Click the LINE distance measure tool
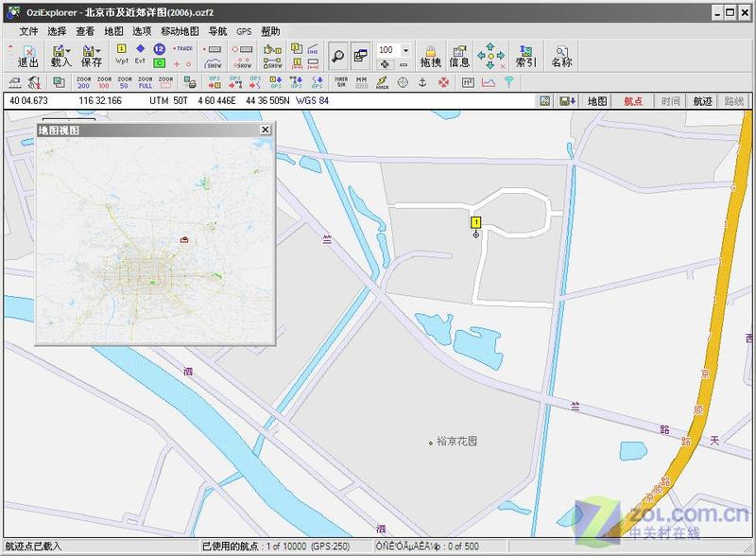Screen dimensions: 756x556 [313, 48]
